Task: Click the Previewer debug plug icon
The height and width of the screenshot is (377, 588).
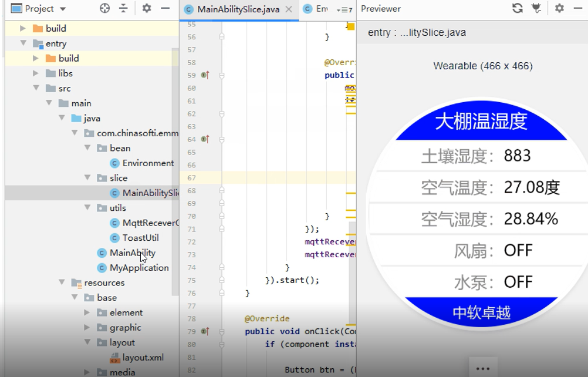Action: pos(536,8)
